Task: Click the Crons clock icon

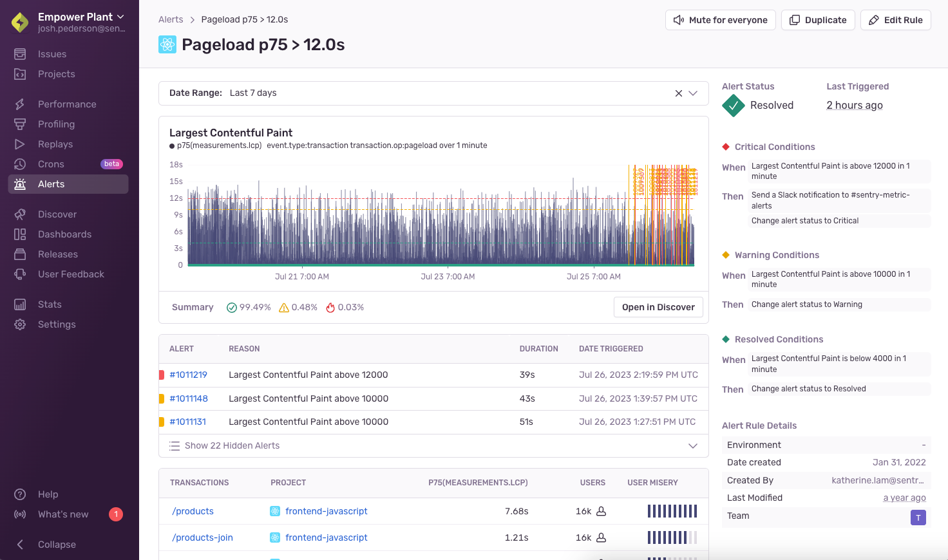Action: click(20, 164)
